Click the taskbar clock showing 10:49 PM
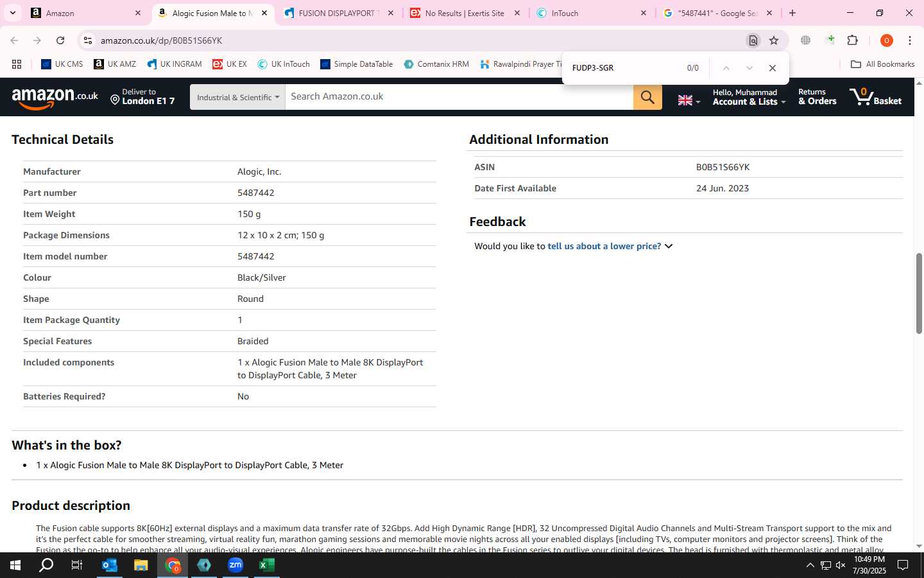This screenshot has width=924, height=578. point(869,565)
